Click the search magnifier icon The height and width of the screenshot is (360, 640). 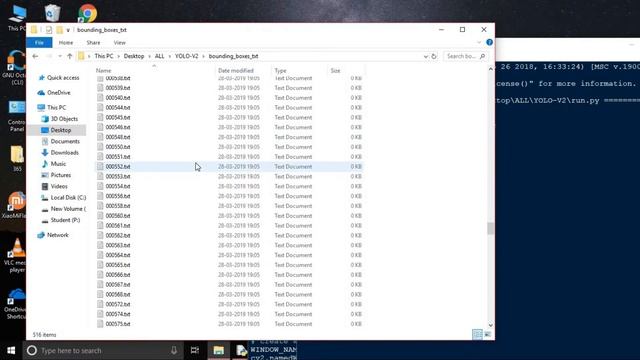[482, 56]
